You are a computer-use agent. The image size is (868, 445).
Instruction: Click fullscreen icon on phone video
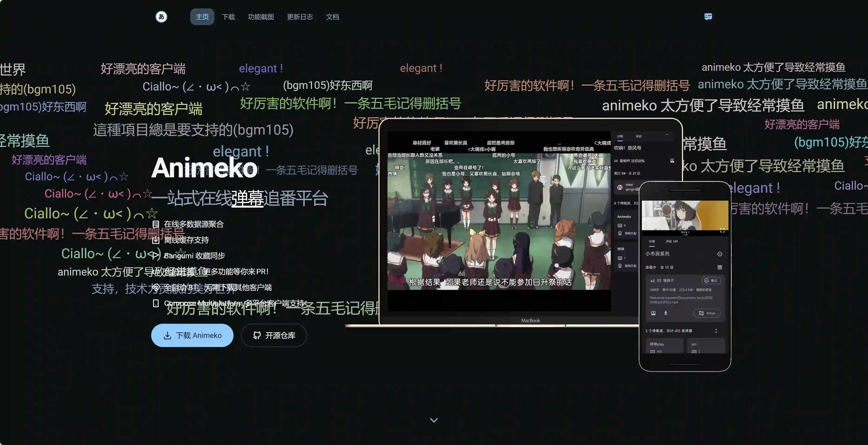722,231
